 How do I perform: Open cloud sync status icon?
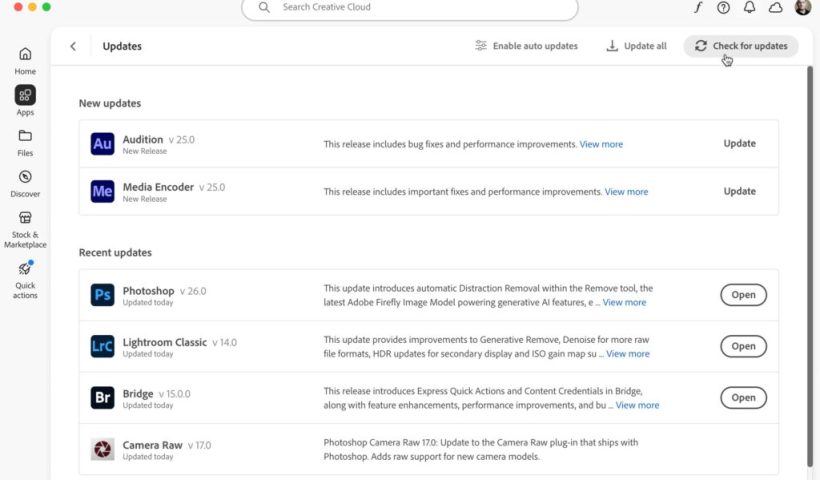(775, 8)
